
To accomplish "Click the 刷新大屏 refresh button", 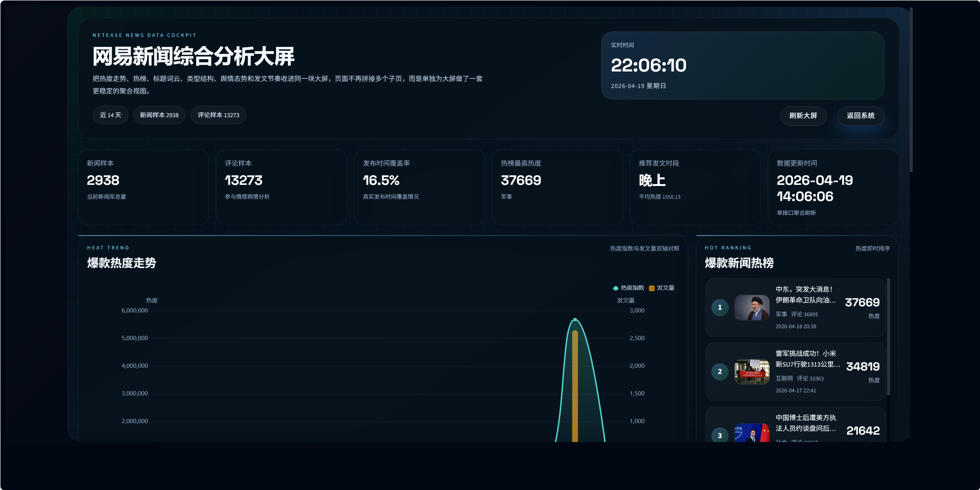I will pyautogui.click(x=803, y=116).
